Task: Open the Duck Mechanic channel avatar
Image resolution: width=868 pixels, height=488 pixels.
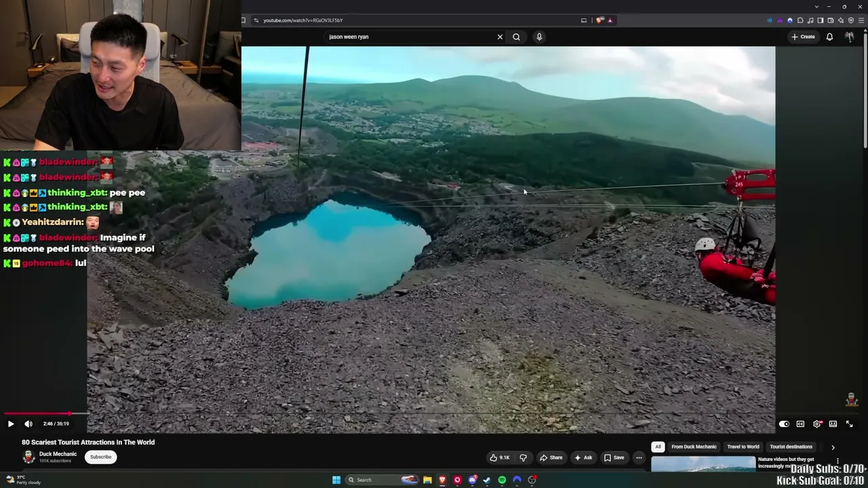Action: 28,457
